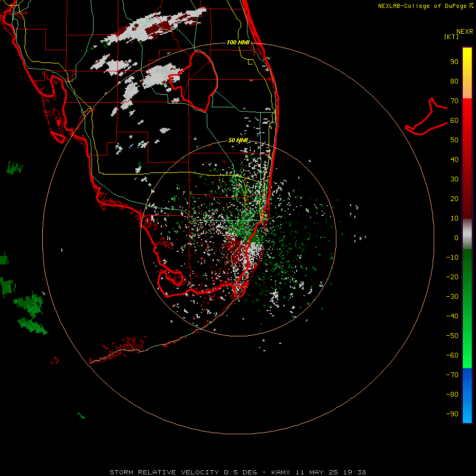Click the positive 50 scale label

coord(454,140)
